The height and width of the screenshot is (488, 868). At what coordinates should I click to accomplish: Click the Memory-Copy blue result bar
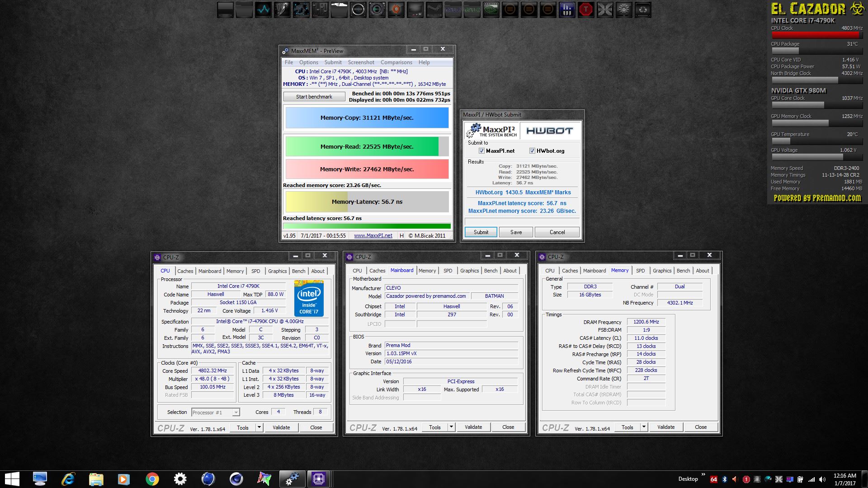(x=367, y=118)
